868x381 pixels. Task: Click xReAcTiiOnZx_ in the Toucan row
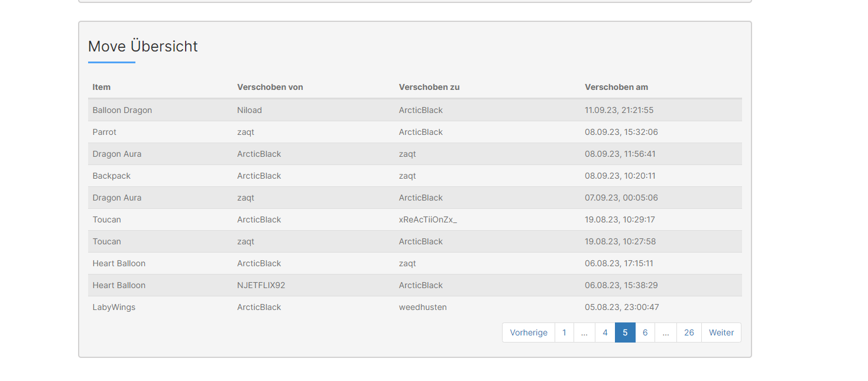pos(428,219)
